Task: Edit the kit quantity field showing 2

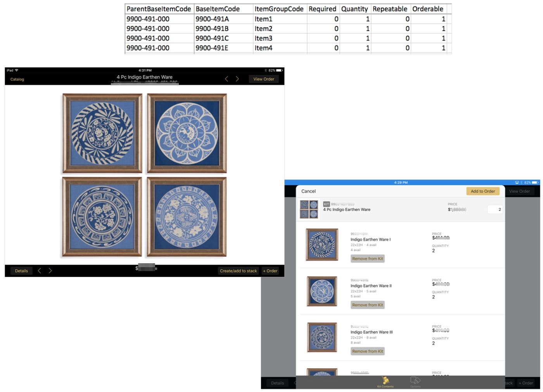Action: tap(495, 209)
